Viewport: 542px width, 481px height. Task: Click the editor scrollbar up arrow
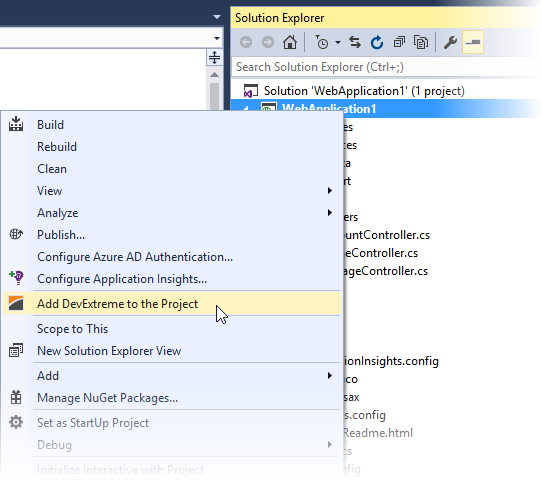[x=214, y=75]
